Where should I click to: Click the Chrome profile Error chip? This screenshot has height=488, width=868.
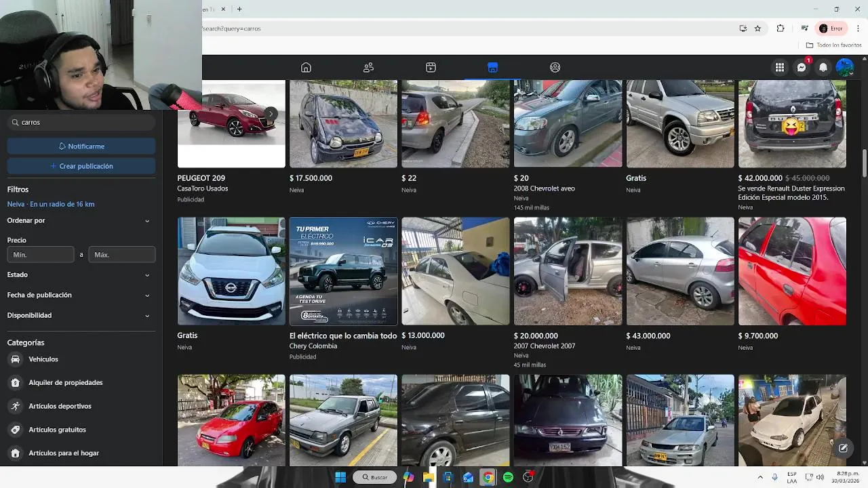coord(831,28)
